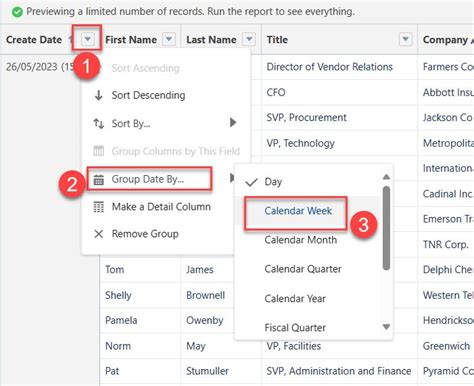Viewport: 474px width, 386px height.
Task: Open Group Date By... submenu
Action: [149, 179]
